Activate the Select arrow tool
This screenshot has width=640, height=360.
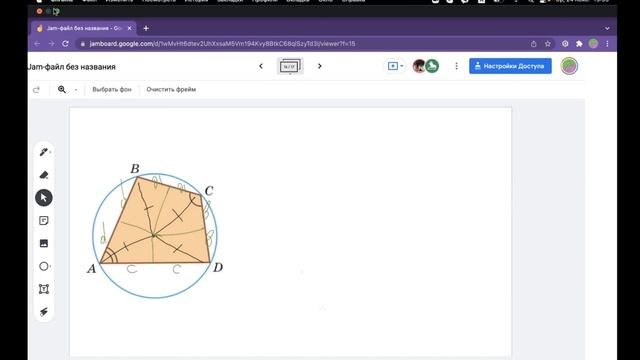[x=44, y=198]
